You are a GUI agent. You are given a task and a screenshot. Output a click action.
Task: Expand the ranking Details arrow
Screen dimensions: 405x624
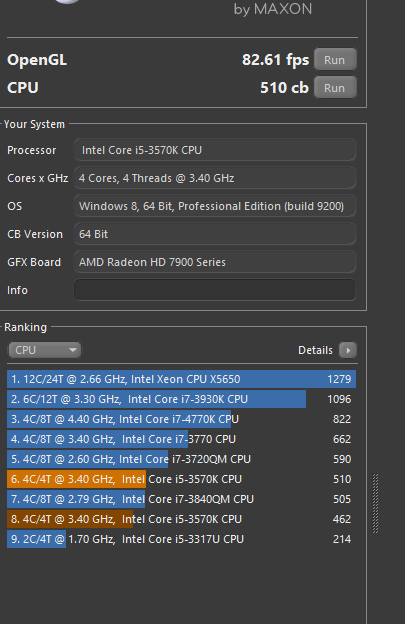pyautogui.click(x=348, y=350)
